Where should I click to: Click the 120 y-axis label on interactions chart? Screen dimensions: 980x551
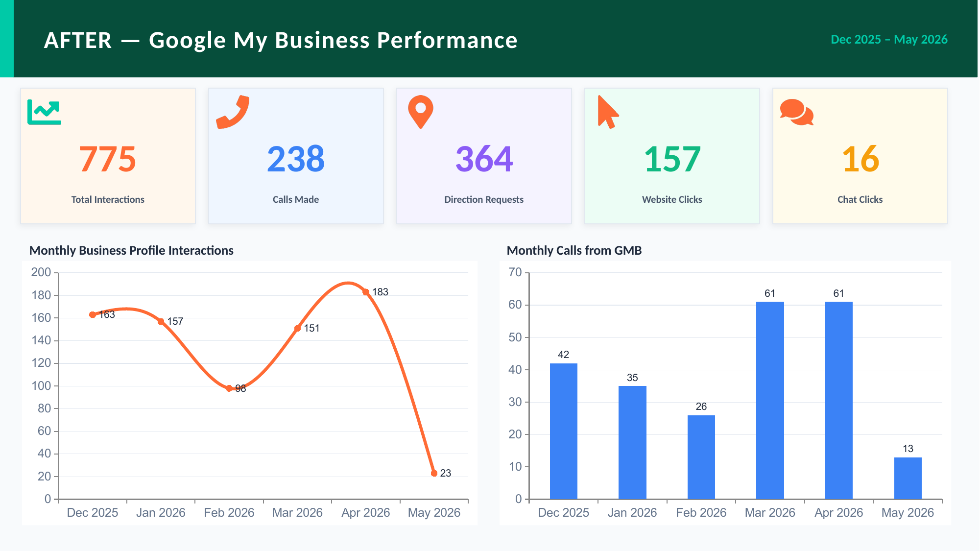[41, 363]
